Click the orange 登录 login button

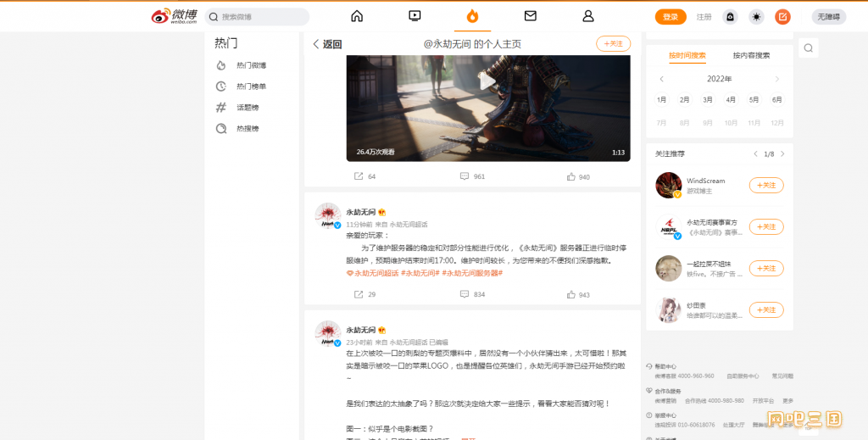click(x=670, y=17)
